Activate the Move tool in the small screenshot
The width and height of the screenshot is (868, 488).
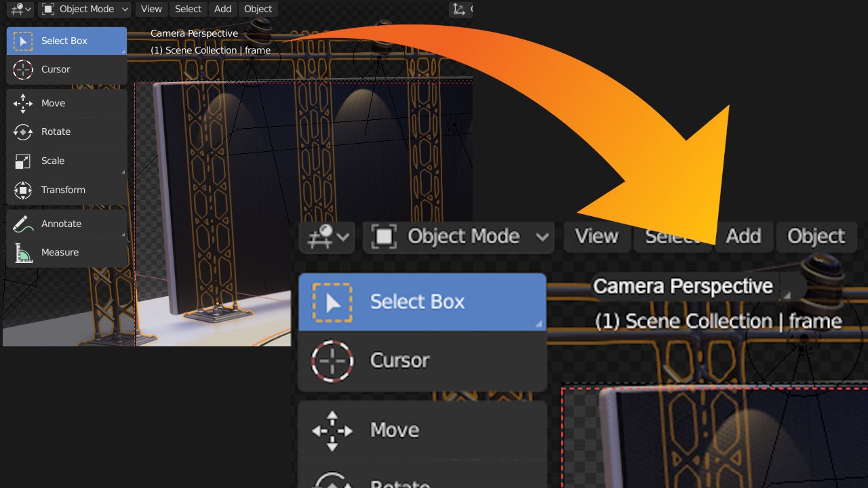point(66,103)
